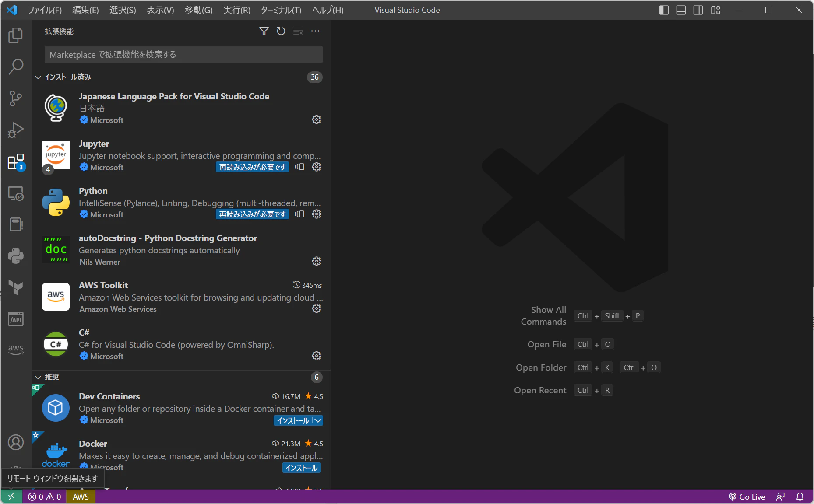Open notifications bell in status bar
The height and width of the screenshot is (504, 814).
click(800, 497)
